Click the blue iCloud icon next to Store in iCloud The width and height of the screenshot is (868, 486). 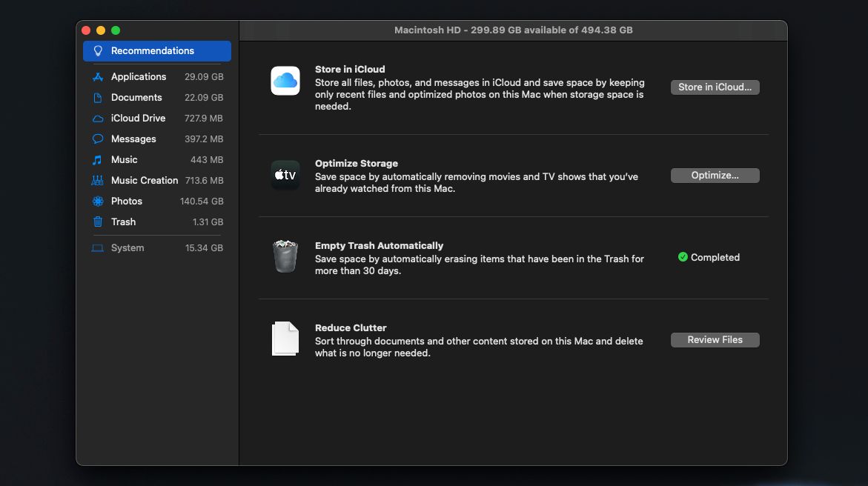(x=285, y=80)
